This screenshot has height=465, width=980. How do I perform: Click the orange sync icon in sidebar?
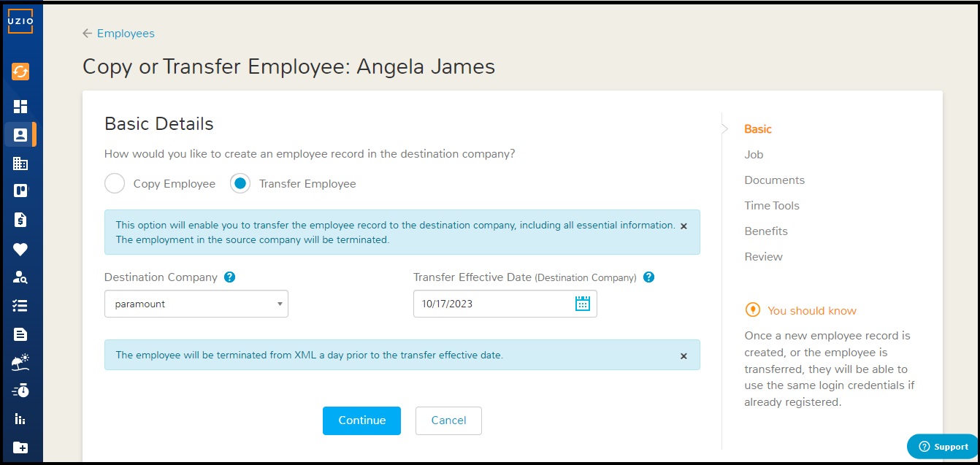coord(20,72)
